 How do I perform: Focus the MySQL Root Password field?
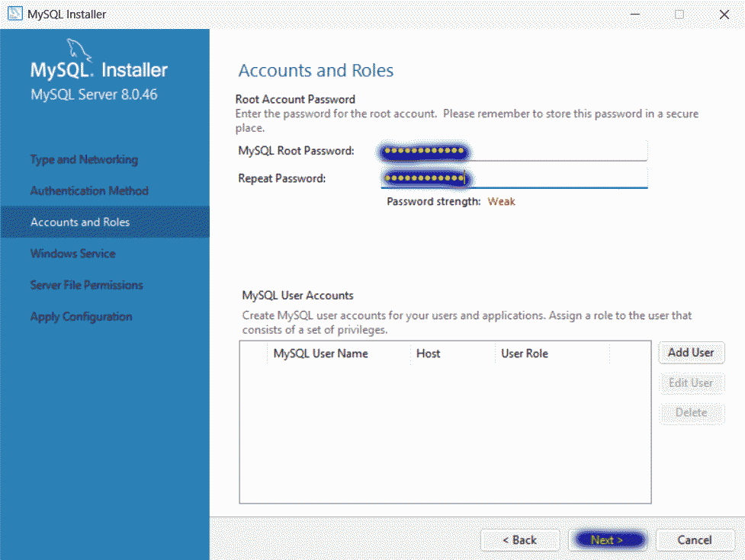514,151
